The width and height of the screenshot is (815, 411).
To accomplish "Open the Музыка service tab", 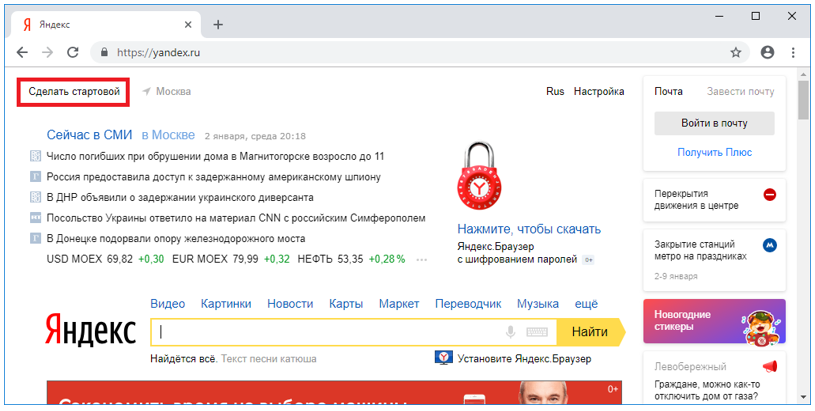I will tap(538, 304).
